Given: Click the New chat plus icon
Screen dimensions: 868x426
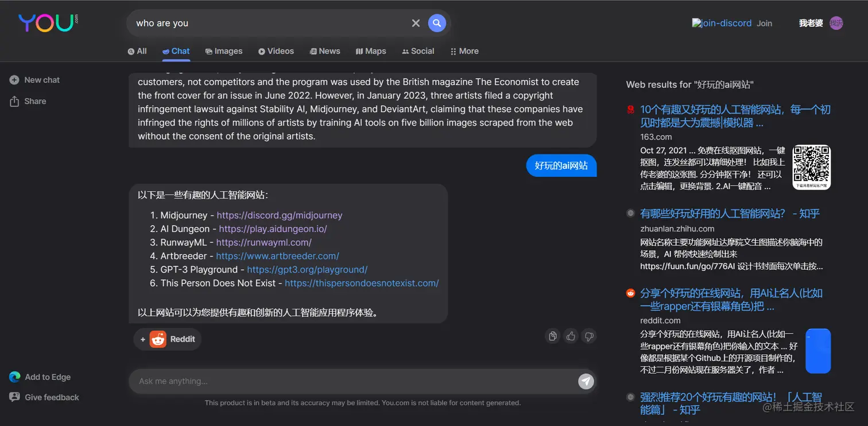Looking at the screenshot, I should (14, 80).
